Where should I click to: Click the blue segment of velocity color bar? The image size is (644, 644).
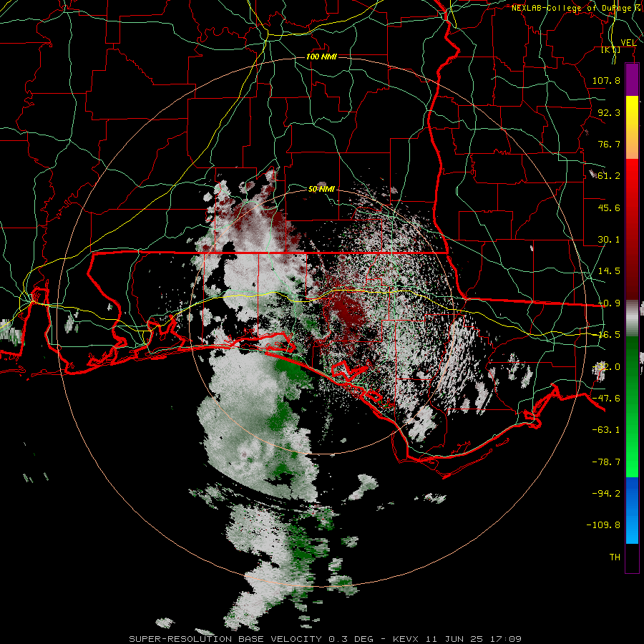point(632,510)
